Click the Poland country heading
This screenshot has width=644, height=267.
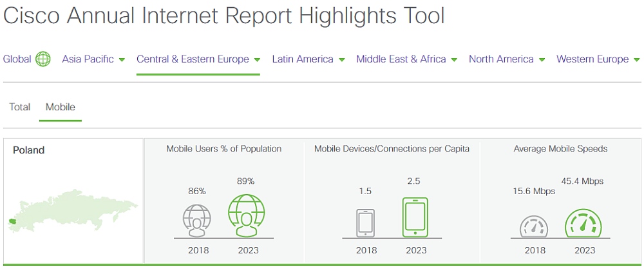(29, 150)
